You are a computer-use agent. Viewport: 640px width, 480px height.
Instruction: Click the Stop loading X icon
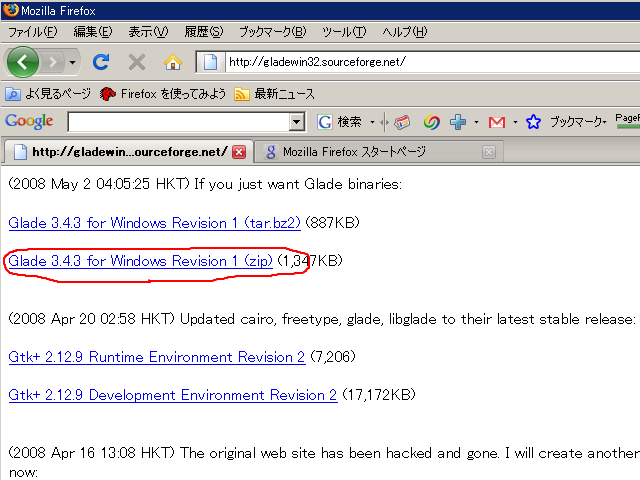tap(137, 62)
